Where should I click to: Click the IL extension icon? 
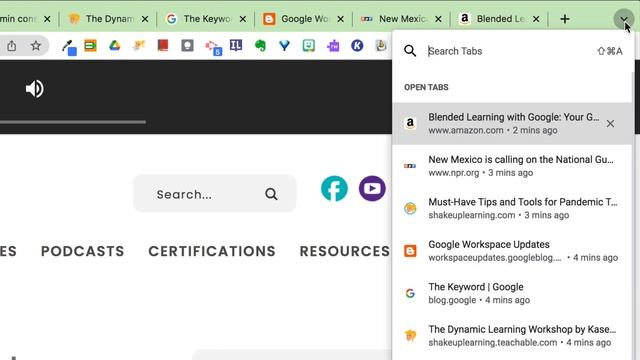[236, 45]
